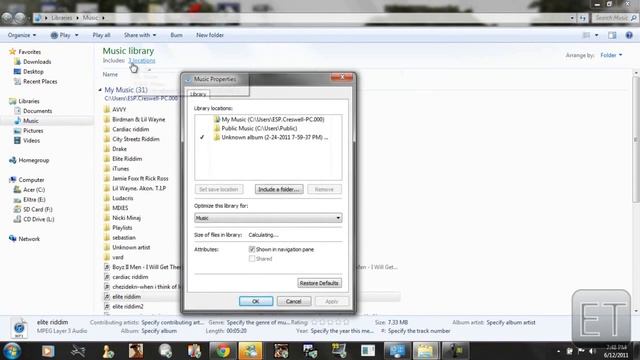The width and height of the screenshot is (640, 360).
Task: Open the Share with menu
Action: coord(140,35)
